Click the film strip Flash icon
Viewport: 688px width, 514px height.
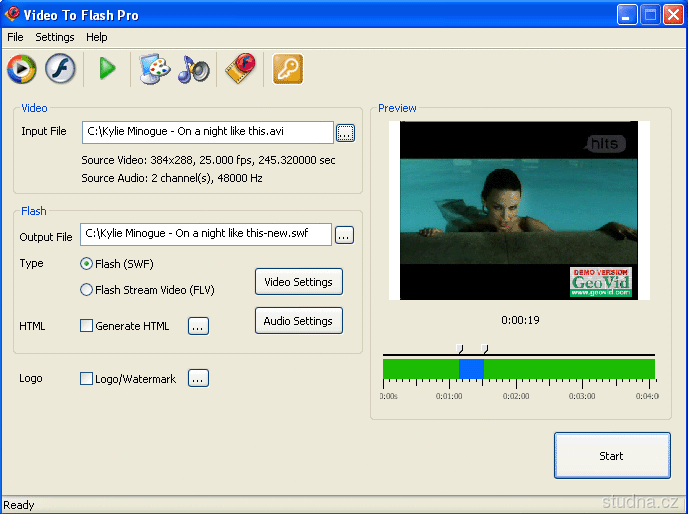[x=240, y=69]
